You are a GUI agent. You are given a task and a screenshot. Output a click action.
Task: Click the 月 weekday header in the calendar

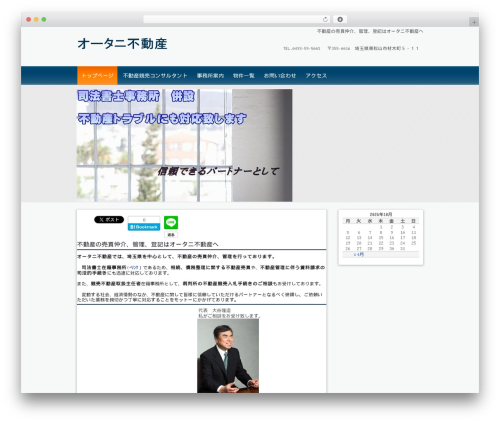point(348,221)
